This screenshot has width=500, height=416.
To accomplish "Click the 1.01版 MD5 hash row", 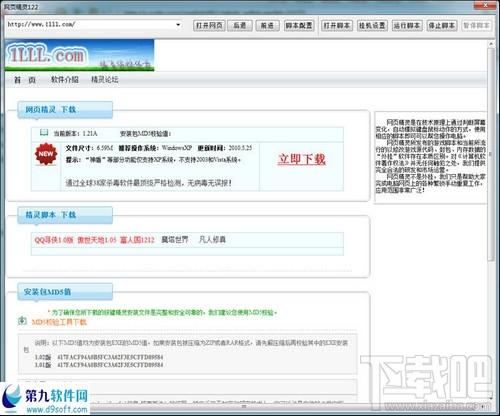I will 99,365.
